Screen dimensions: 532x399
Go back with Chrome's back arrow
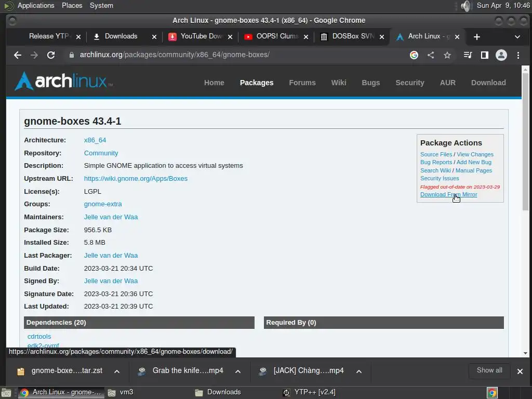tap(18, 55)
